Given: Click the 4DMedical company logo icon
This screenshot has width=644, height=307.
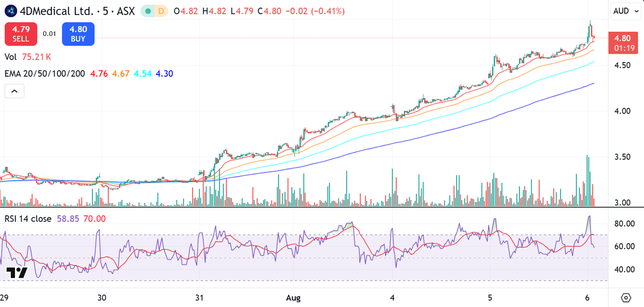Looking at the screenshot, I should click(x=11, y=11).
